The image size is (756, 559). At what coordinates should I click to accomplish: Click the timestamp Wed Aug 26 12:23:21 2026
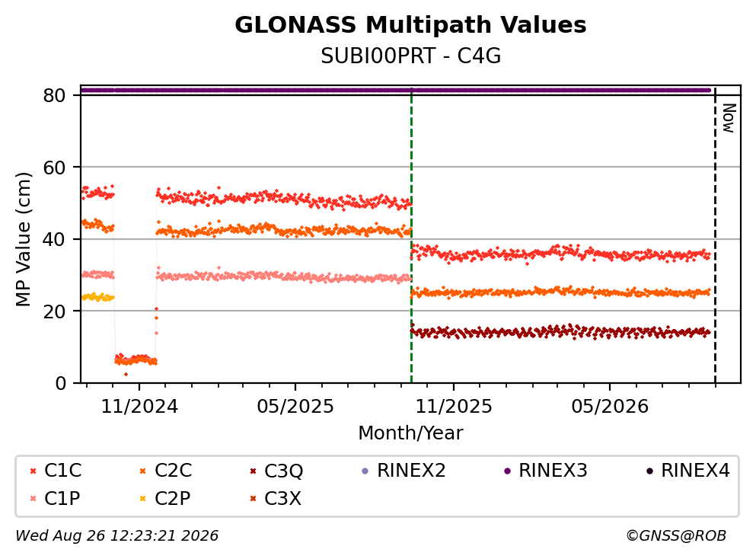[117, 535]
